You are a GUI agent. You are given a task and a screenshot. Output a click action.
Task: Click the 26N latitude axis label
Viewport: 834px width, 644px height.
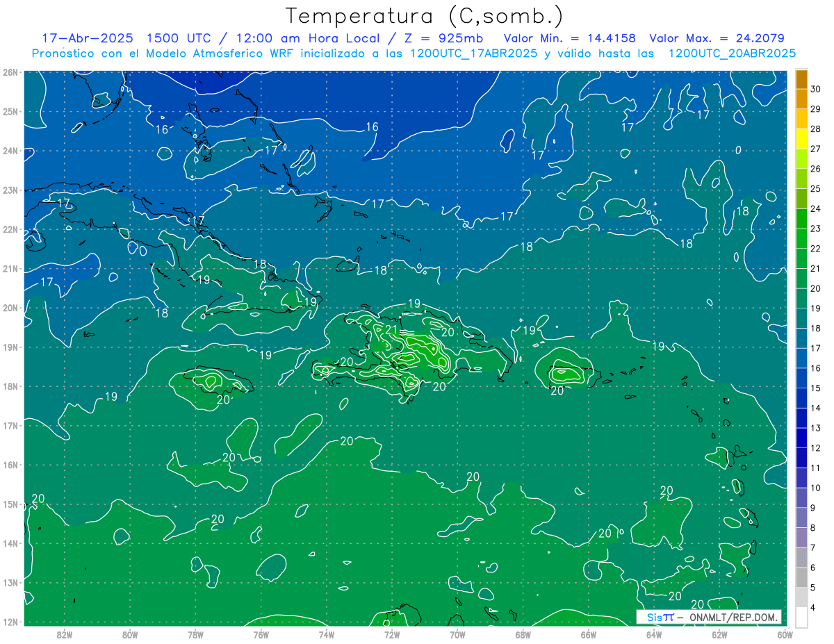pos(10,72)
